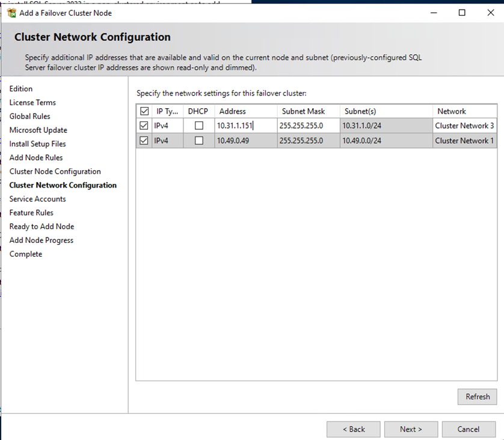Open the License Terms step
Viewport: 504px width, 440px height.
(32, 103)
